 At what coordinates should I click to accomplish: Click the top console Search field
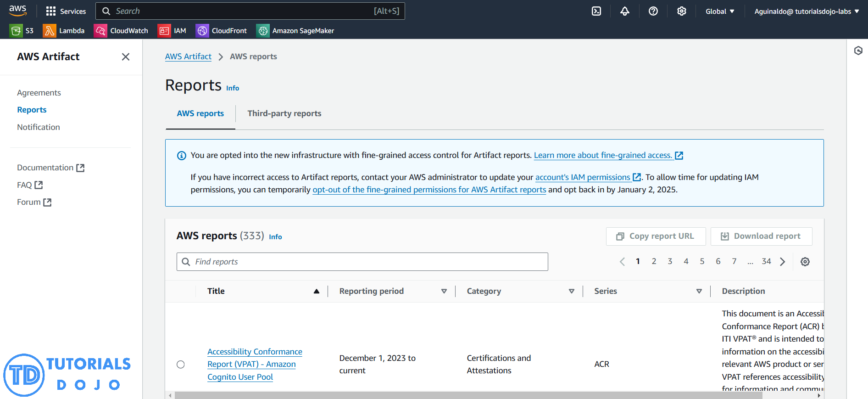click(x=250, y=11)
